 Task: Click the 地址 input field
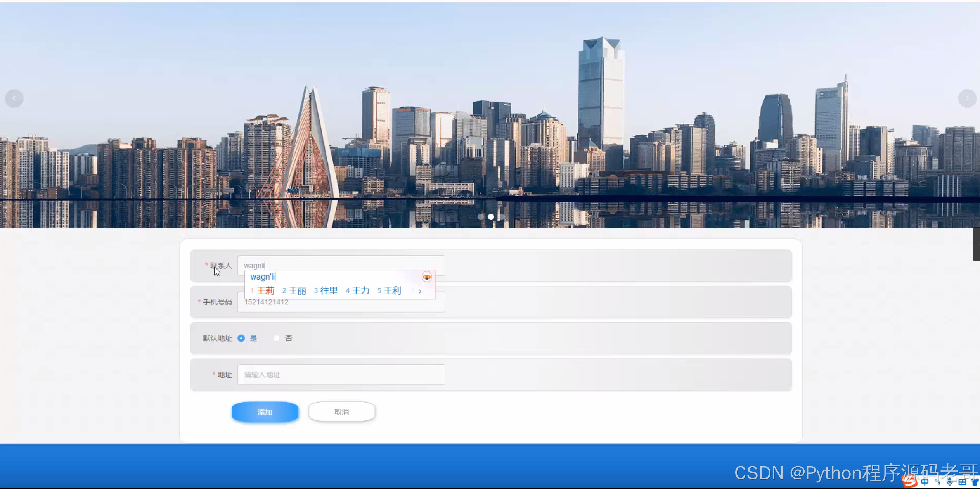341,375
